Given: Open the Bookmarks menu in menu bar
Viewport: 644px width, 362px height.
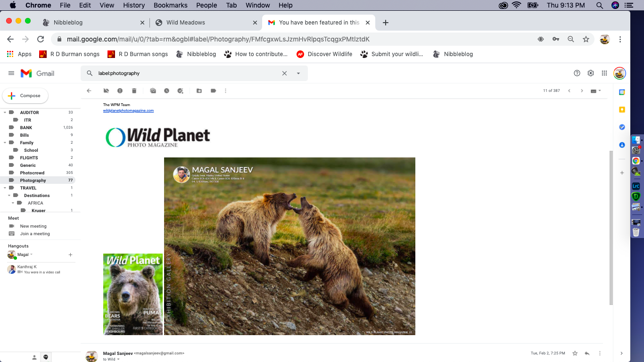Looking at the screenshot, I should coord(172,5).
